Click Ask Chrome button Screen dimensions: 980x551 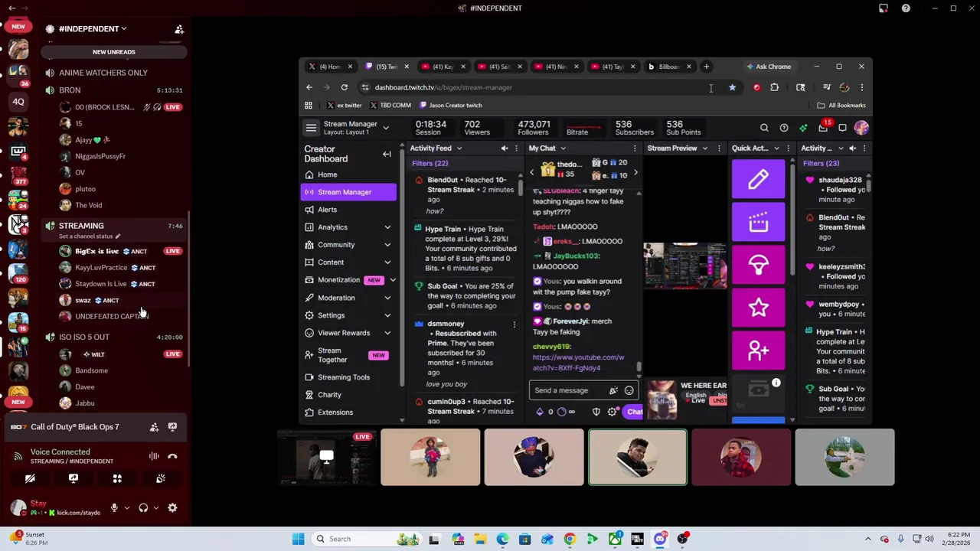pos(769,67)
